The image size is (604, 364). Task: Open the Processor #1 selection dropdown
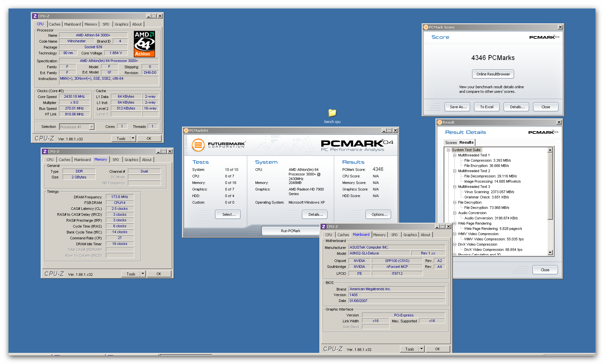point(91,127)
